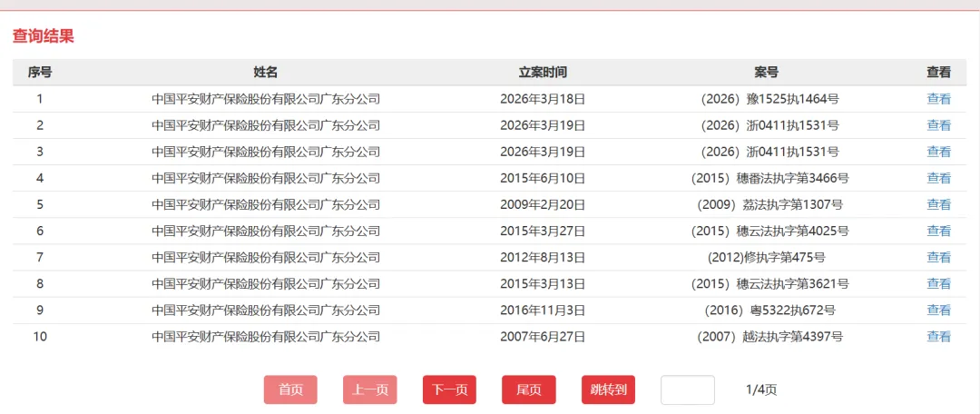Open 查看 link in row number 3

coord(938,152)
